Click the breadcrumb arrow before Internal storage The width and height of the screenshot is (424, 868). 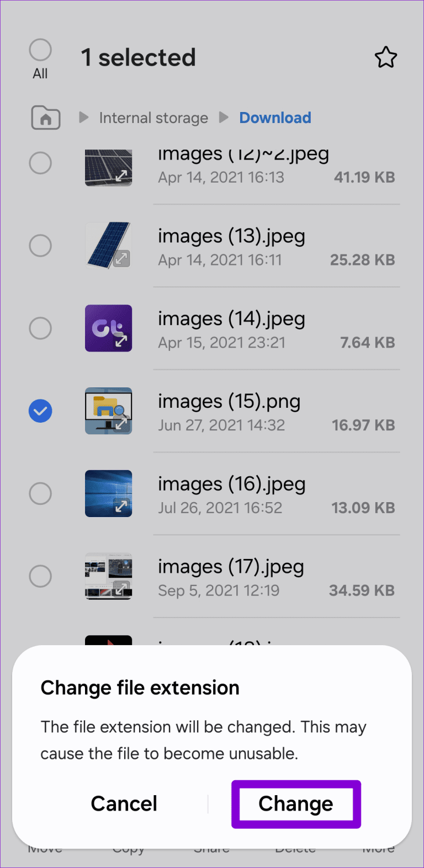[x=84, y=118]
